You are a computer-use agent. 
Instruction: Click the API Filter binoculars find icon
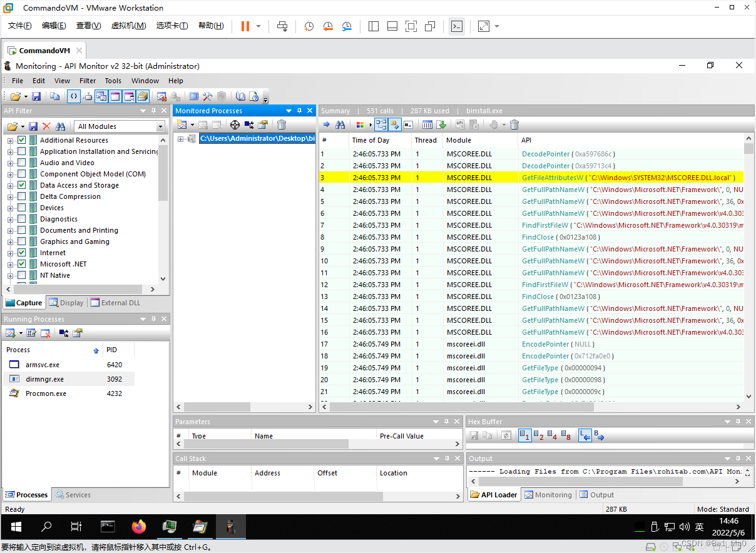click(61, 126)
